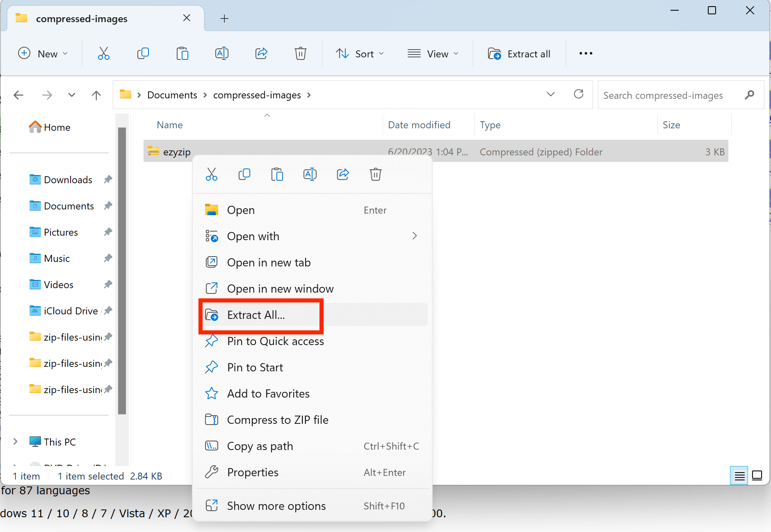Open the View dropdown

pos(433,53)
